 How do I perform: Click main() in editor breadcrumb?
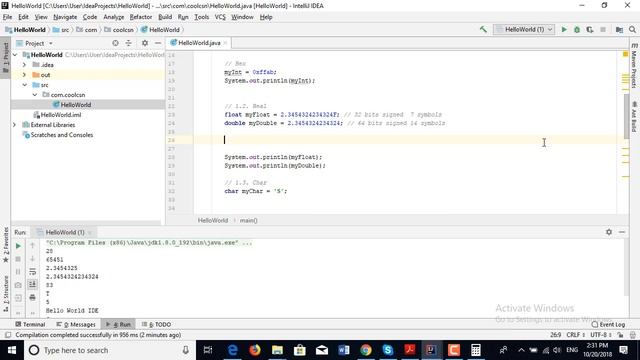[248, 220]
